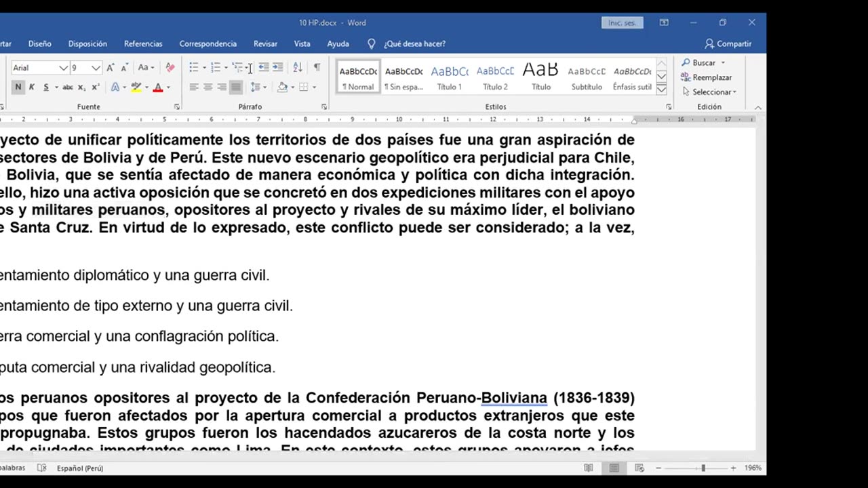The image size is (868, 488).
Task: Expand the Styles gallery with the More arrow
Action: 662,90
